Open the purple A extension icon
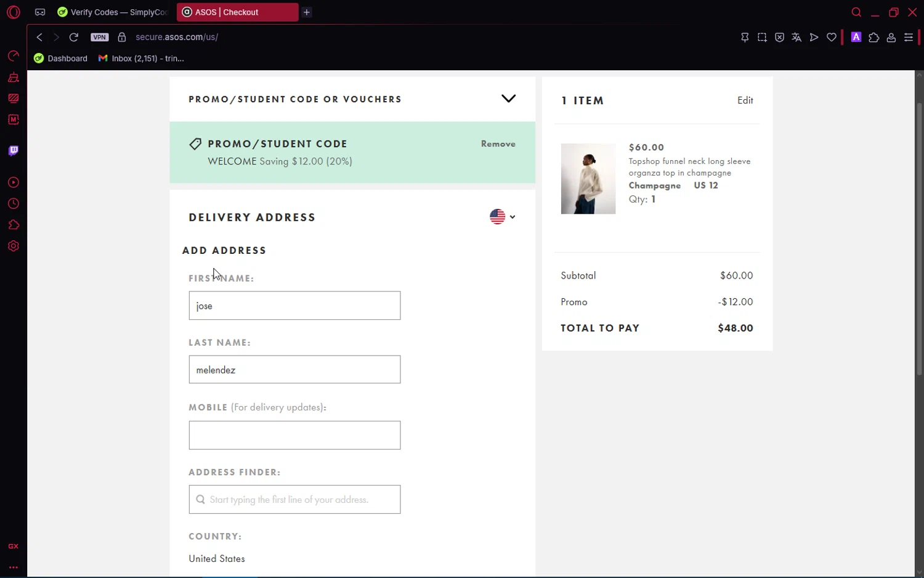The image size is (924, 578). pos(856,37)
